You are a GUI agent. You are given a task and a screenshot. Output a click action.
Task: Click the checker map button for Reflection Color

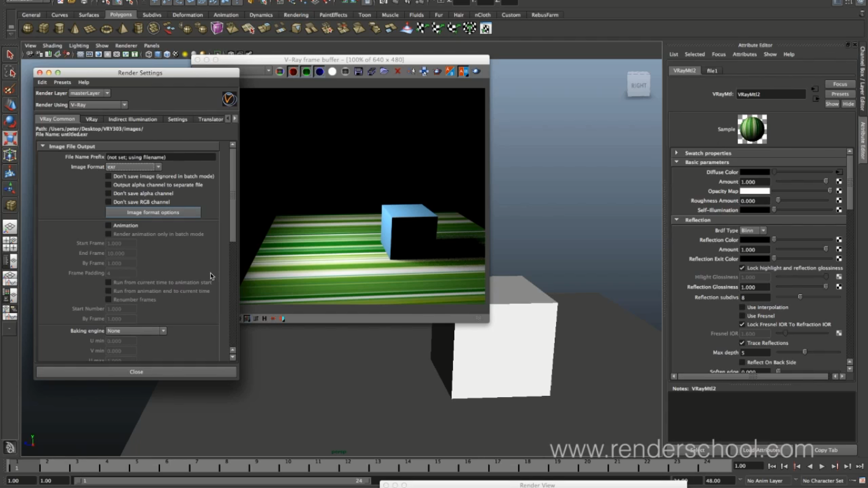coord(839,240)
